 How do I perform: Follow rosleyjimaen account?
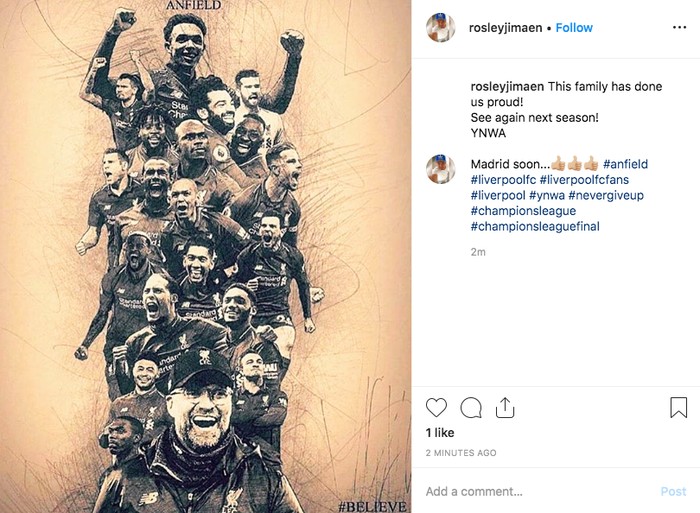pos(575,28)
